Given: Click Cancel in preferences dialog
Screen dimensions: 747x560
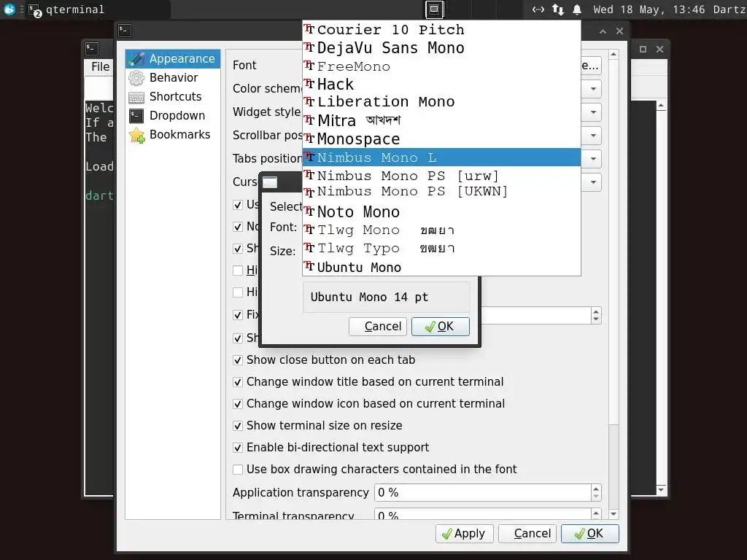Looking at the screenshot, I should (527, 534).
